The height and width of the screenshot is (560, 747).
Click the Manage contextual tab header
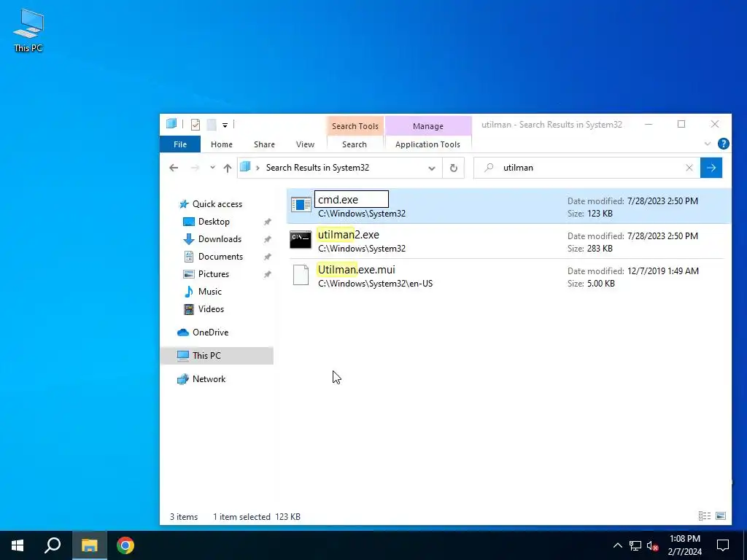coord(427,125)
